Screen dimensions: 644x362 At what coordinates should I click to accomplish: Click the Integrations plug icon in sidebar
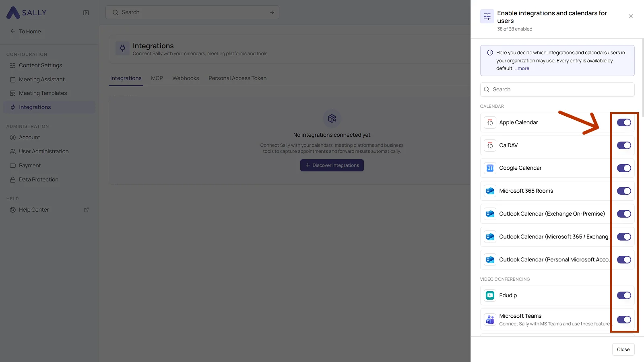(x=13, y=107)
